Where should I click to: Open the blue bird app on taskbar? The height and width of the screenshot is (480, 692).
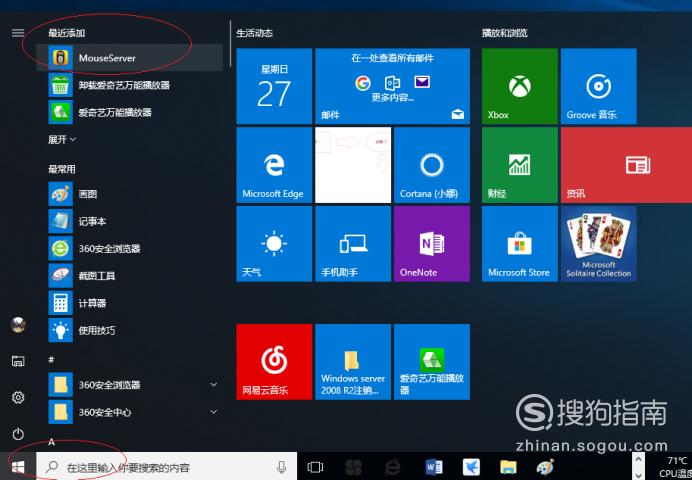coord(471,467)
